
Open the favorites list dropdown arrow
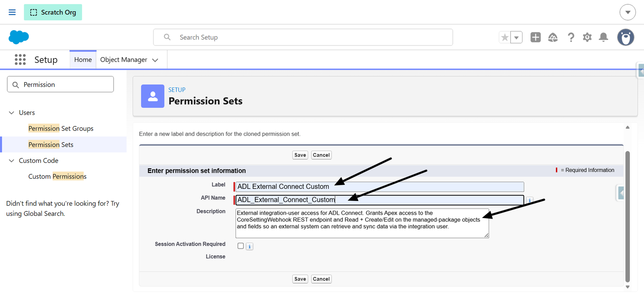point(516,37)
